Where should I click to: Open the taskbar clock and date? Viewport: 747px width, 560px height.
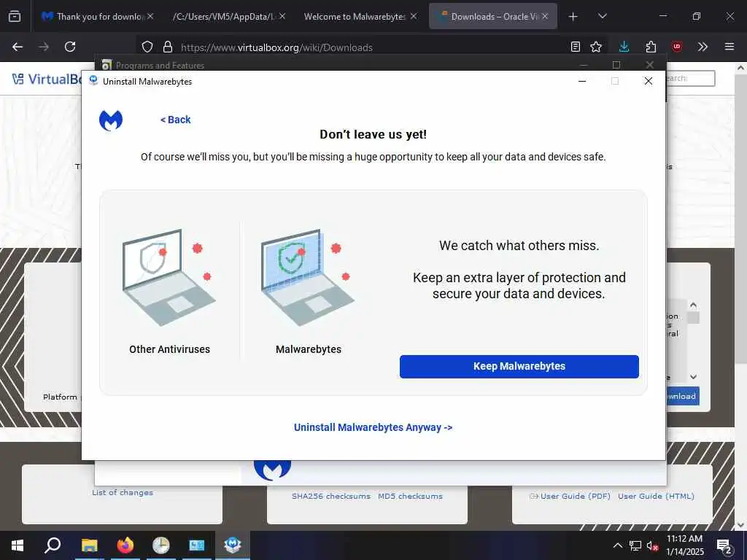(x=684, y=545)
